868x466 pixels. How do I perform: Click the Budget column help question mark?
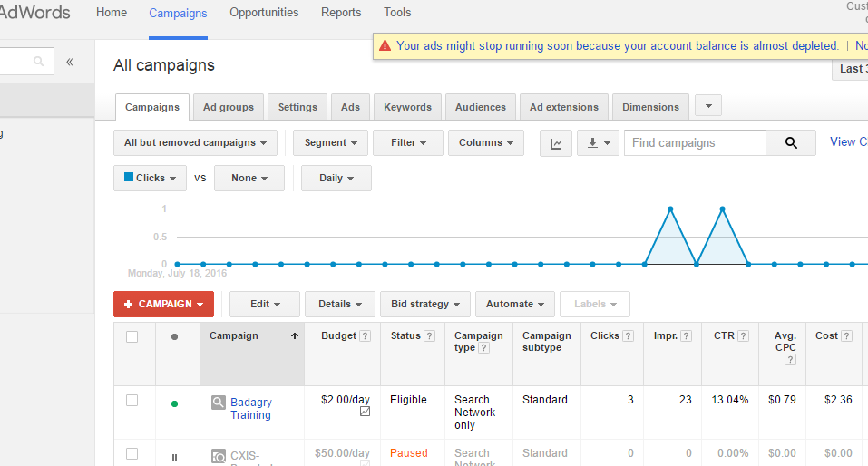pyautogui.click(x=366, y=336)
